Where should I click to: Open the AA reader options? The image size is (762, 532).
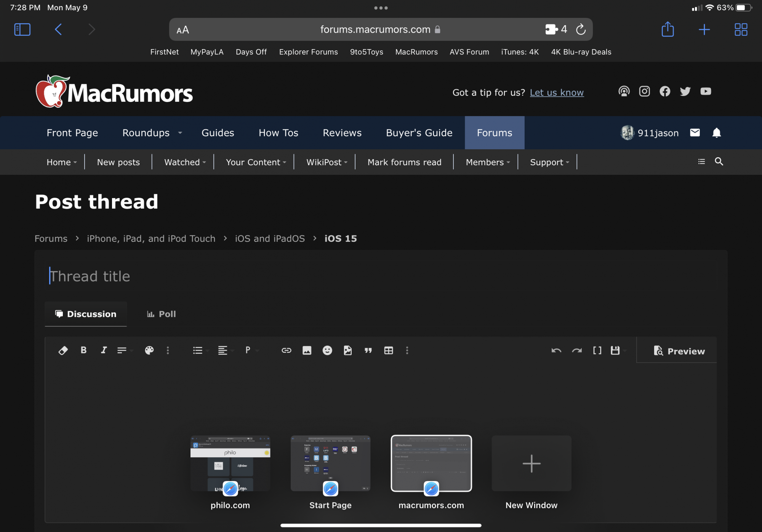(x=183, y=30)
